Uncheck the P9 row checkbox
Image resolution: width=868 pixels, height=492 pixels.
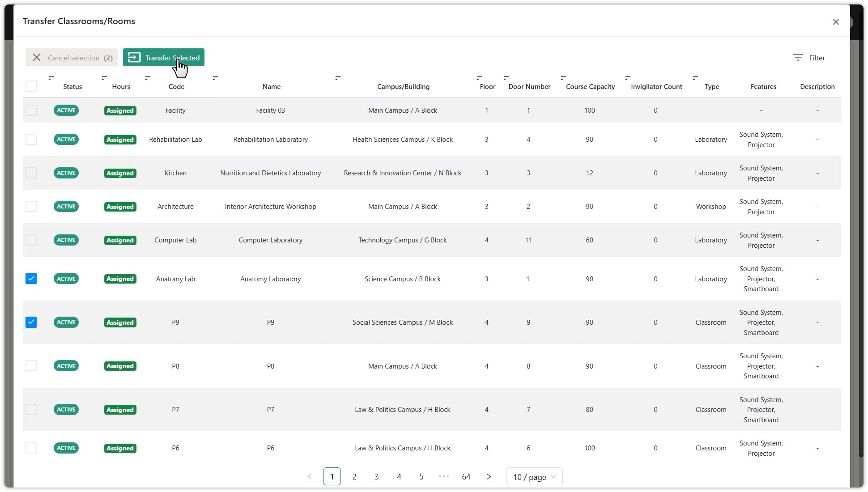click(x=31, y=322)
